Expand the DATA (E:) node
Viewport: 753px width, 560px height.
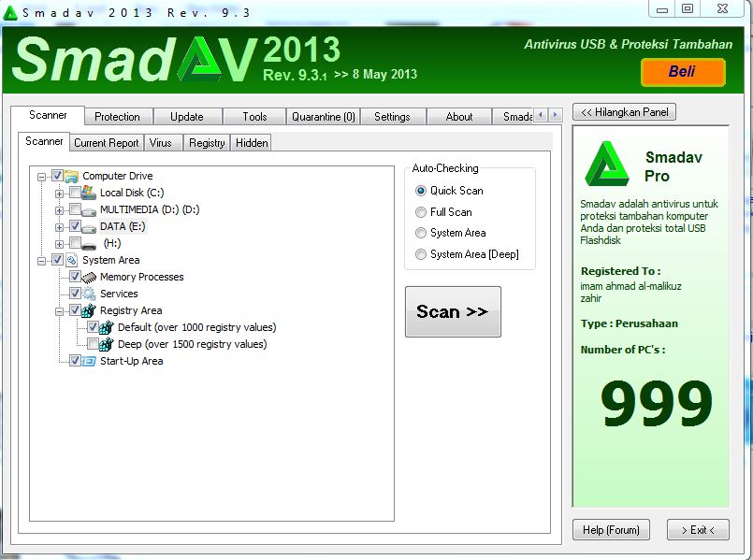[60, 227]
